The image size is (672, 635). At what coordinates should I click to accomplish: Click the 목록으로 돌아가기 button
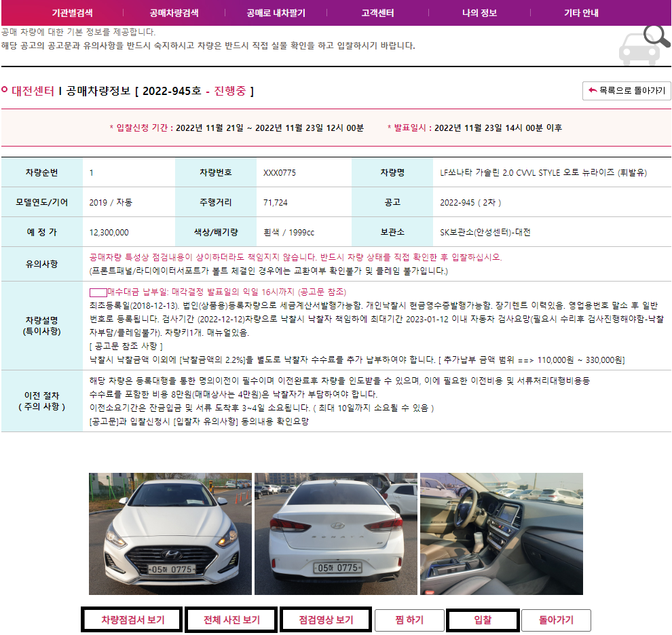click(627, 90)
